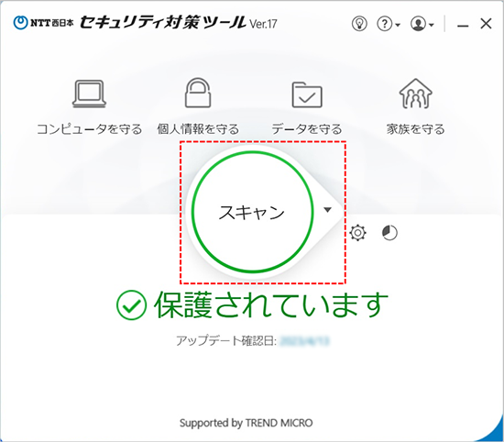Select 家族を守る label
504x442 pixels.
coord(416,129)
